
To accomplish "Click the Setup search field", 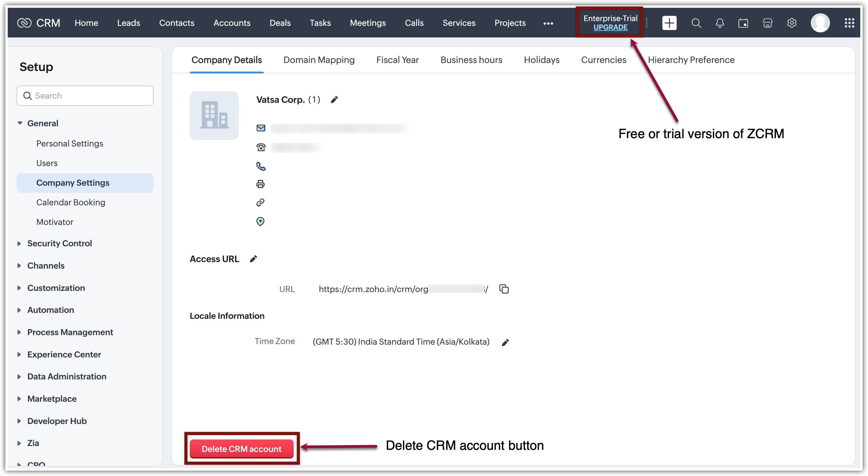I will [85, 96].
